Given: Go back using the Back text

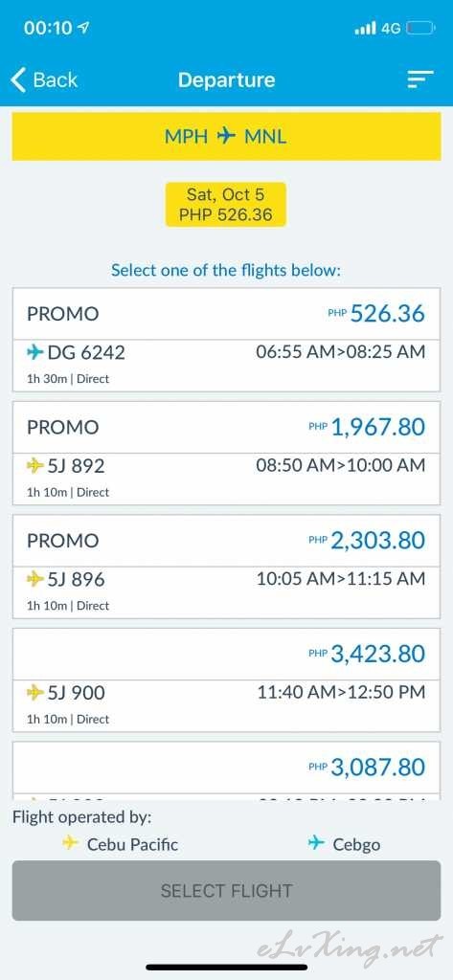Looking at the screenshot, I should click(x=55, y=80).
